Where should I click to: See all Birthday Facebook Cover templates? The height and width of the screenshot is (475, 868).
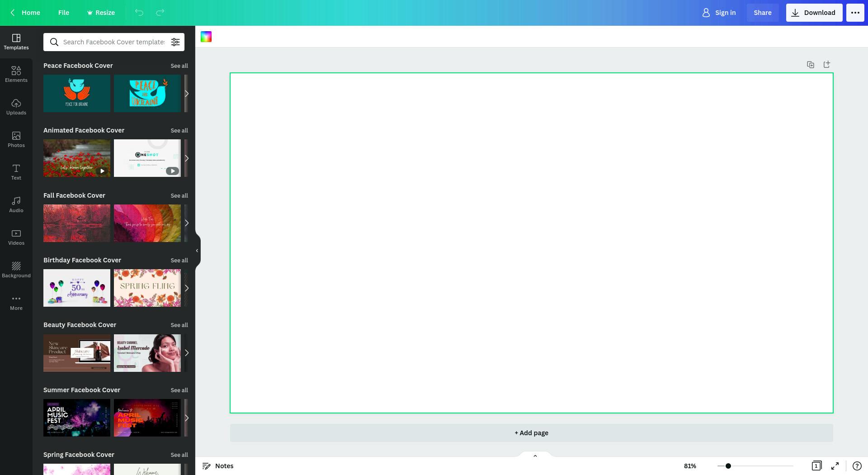pyautogui.click(x=179, y=260)
